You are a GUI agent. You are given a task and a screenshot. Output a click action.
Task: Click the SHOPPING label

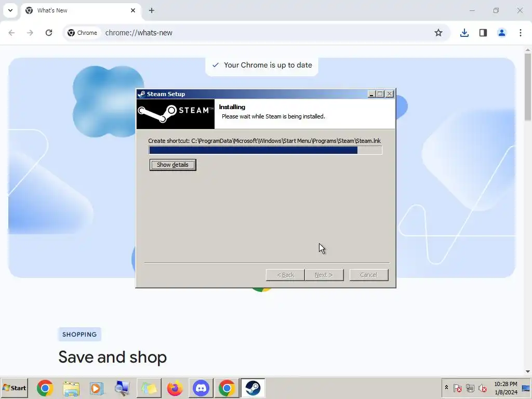click(x=79, y=335)
